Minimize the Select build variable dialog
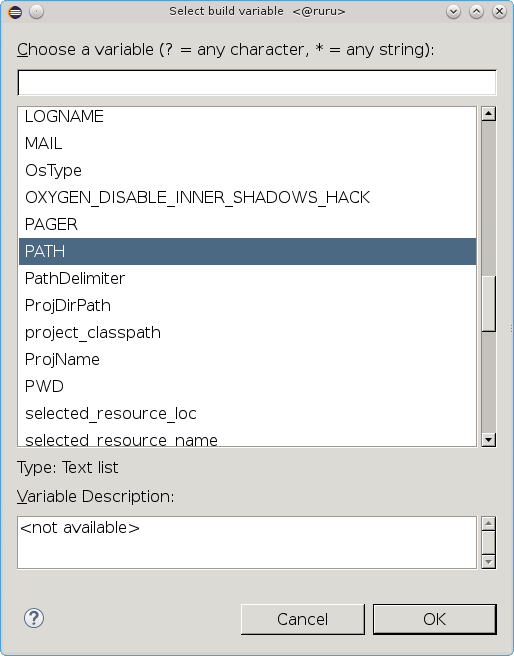Image resolution: width=514 pixels, height=656 pixels. 453,12
